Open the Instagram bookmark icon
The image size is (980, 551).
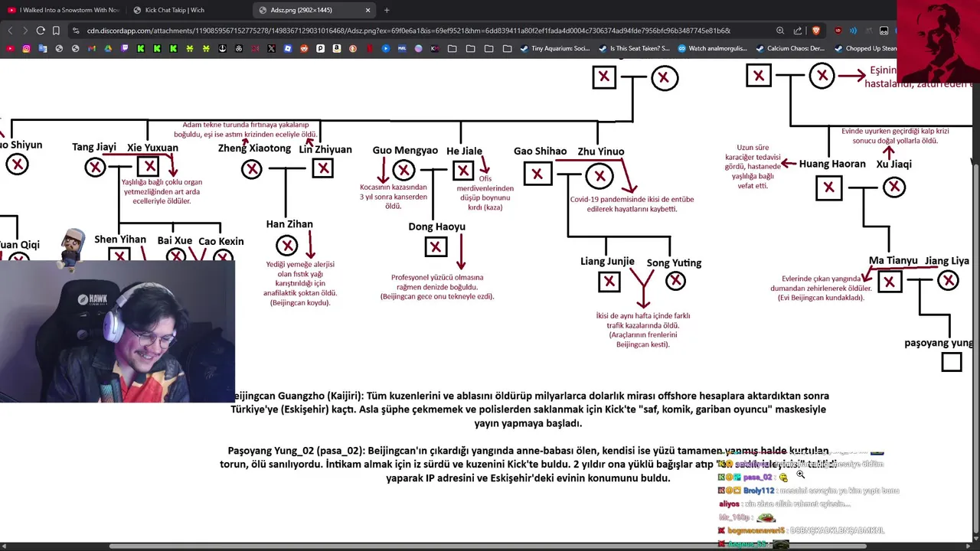click(26, 48)
